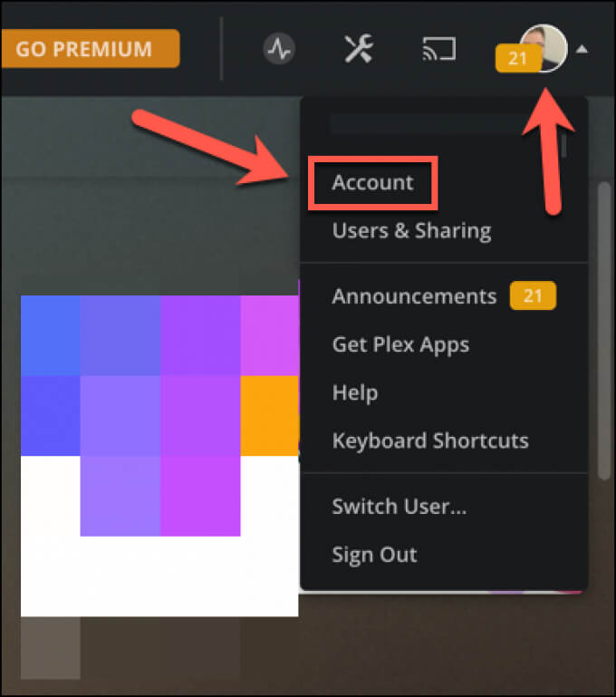The width and height of the screenshot is (616, 697).
Task: Select Account from the dropdown menu
Action: tap(372, 183)
